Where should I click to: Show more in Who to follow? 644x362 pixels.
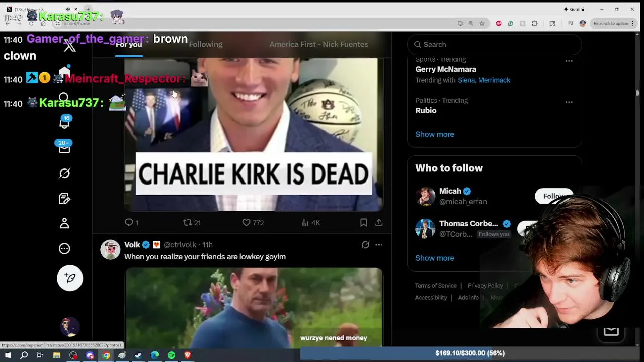(435, 258)
